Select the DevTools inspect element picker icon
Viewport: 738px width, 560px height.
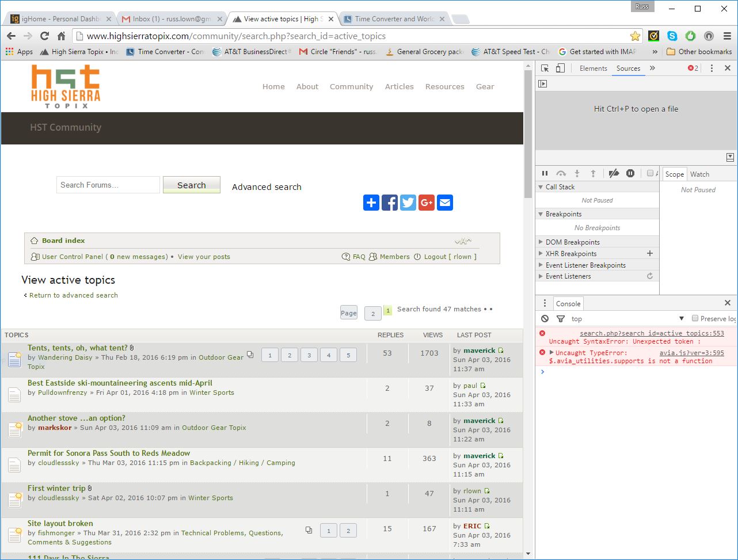(545, 68)
